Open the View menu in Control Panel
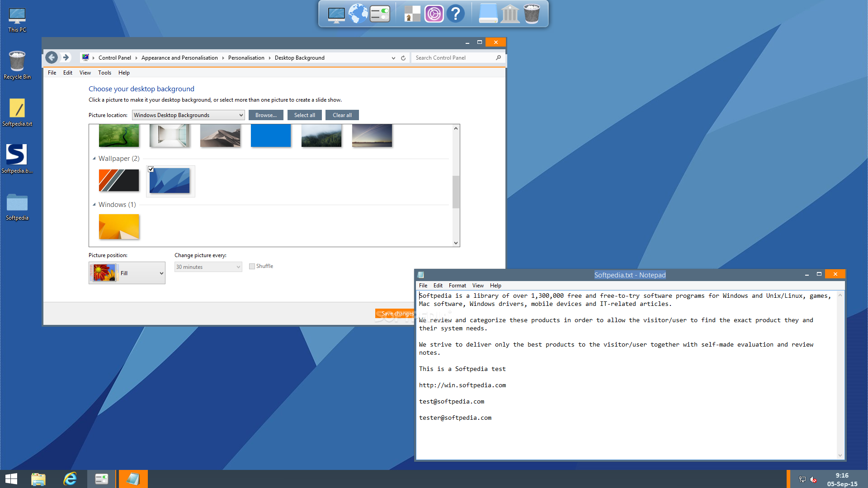 pos(85,73)
